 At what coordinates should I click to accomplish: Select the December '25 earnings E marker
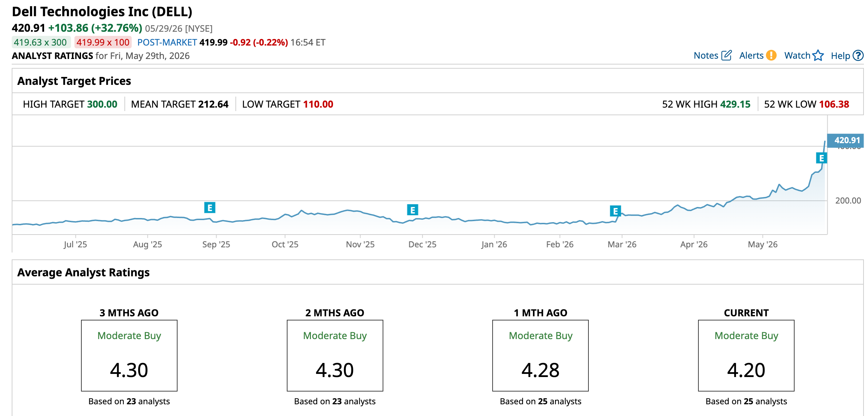(412, 210)
